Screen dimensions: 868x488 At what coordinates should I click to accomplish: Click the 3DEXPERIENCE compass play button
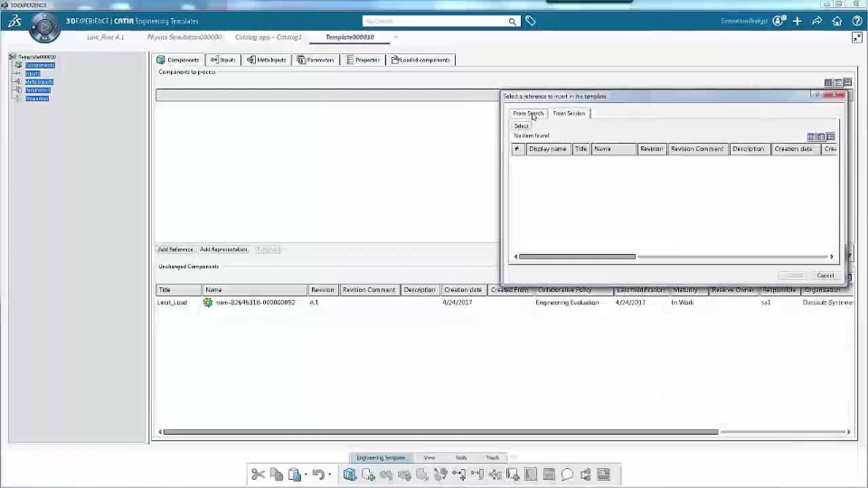click(x=44, y=27)
